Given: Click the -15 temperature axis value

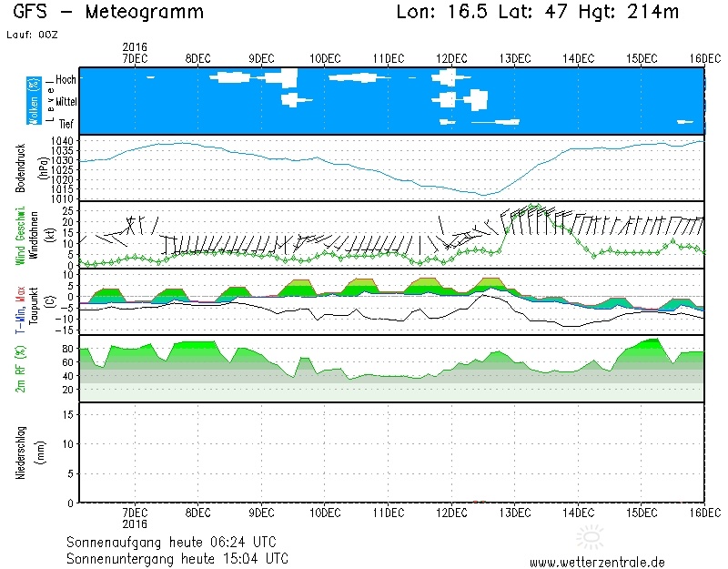Looking at the screenshot, I should pyautogui.click(x=65, y=330).
